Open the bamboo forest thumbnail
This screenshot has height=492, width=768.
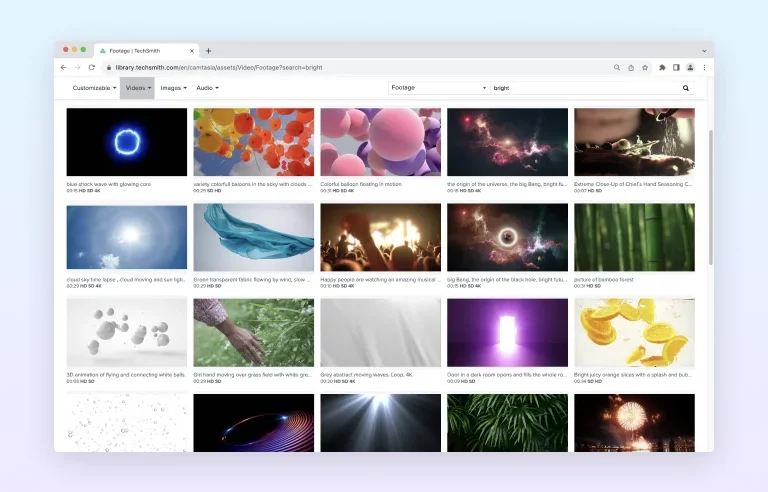tap(634, 237)
